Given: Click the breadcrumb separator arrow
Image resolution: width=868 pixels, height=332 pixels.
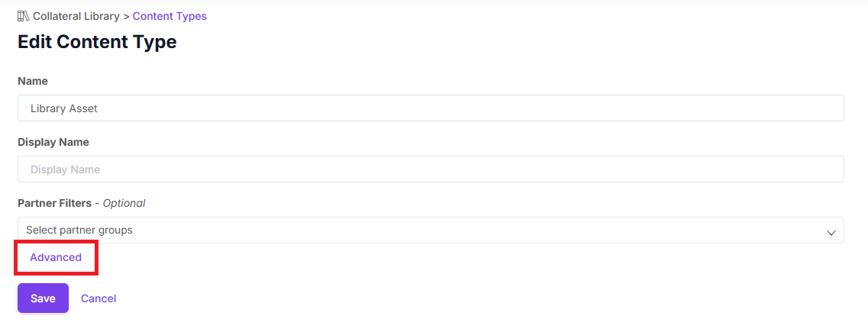Looking at the screenshot, I should (x=126, y=16).
